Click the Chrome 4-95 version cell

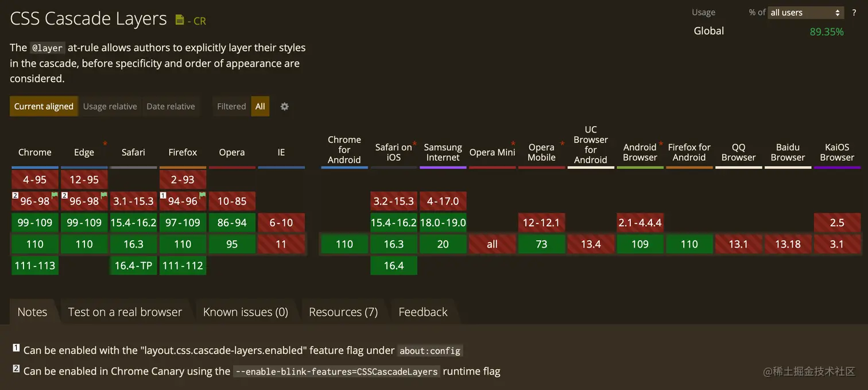[35, 180]
